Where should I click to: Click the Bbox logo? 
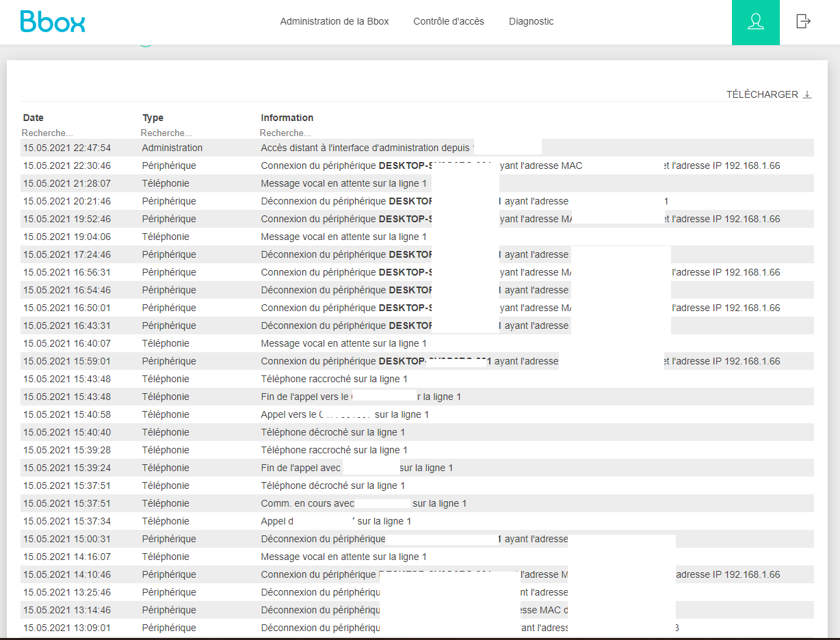(x=53, y=21)
